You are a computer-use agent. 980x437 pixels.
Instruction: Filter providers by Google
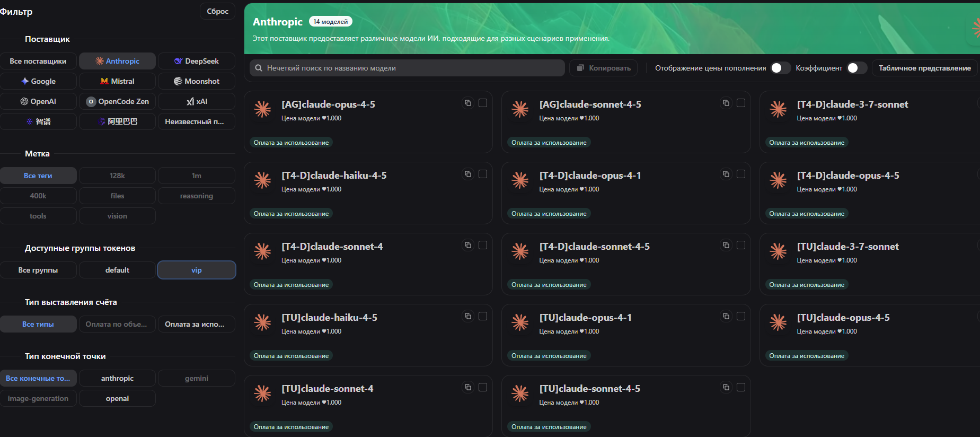[x=38, y=81]
